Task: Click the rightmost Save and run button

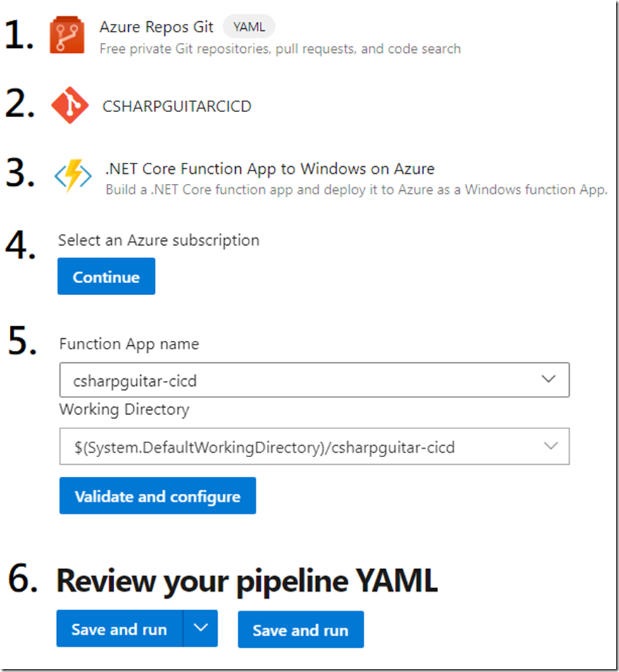Action: click(x=300, y=629)
